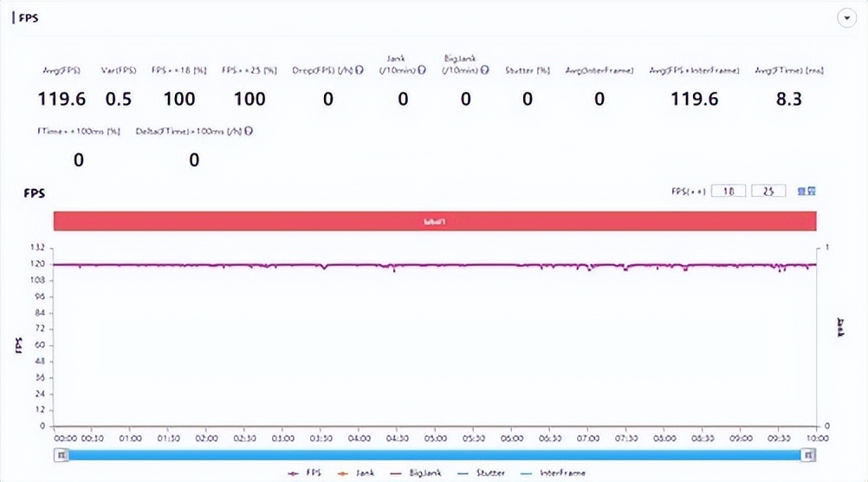
Task: Click the FPS section title at top left
Action: [x=29, y=17]
